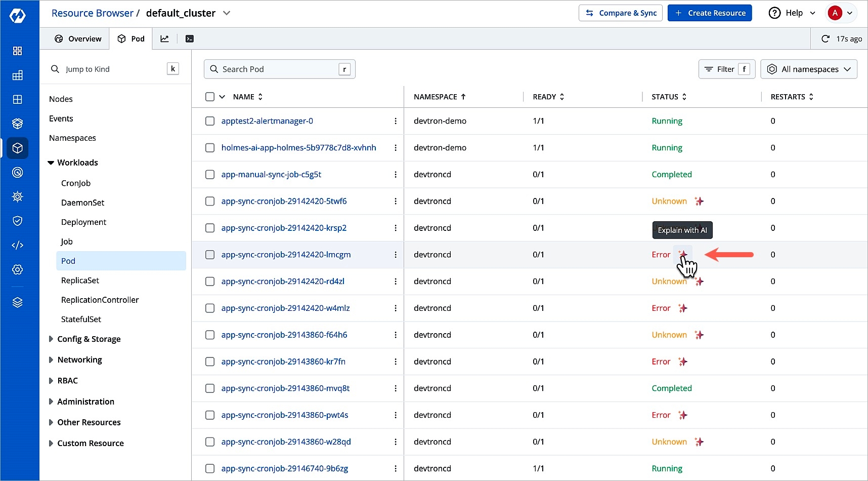Open the terminal icon tab
Viewport: 868px width, 481px height.
[x=190, y=39]
